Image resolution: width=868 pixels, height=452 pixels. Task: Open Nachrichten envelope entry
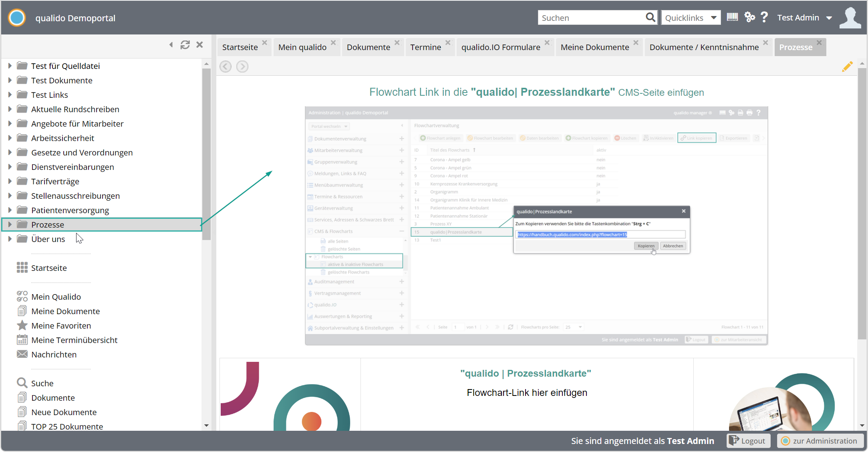(x=46, y=354)
